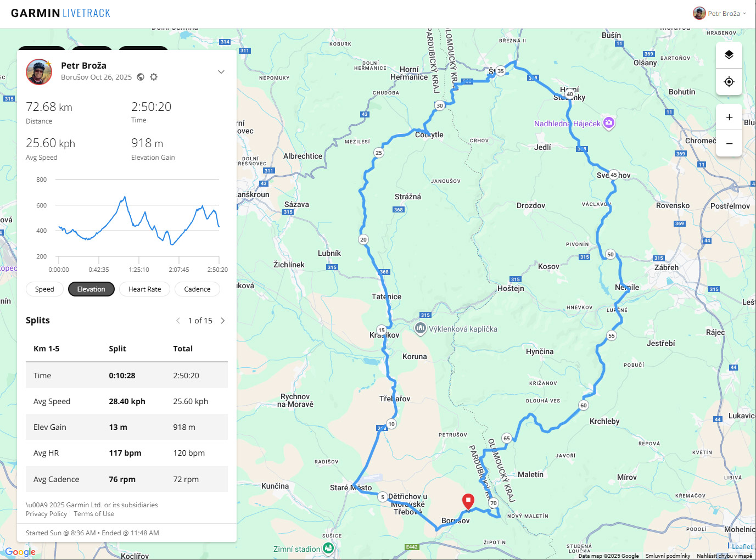
Task: Go to previous splits page
Action: click(x=178, y=321)
